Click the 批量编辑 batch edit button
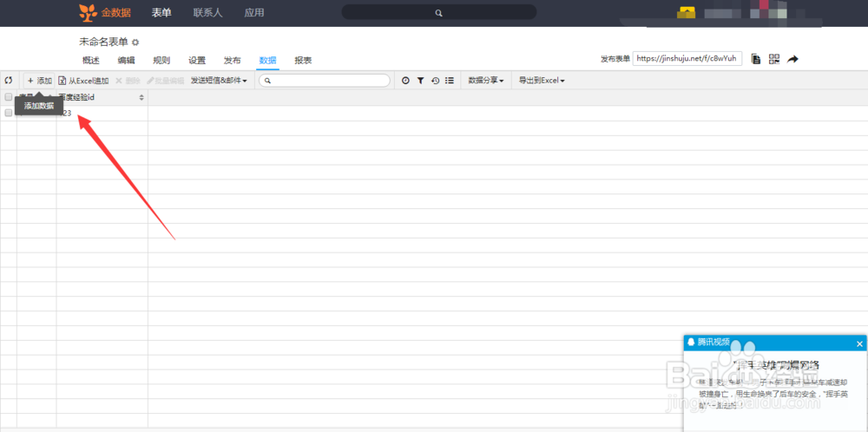 pyautogui.click(x=165, y=81)
